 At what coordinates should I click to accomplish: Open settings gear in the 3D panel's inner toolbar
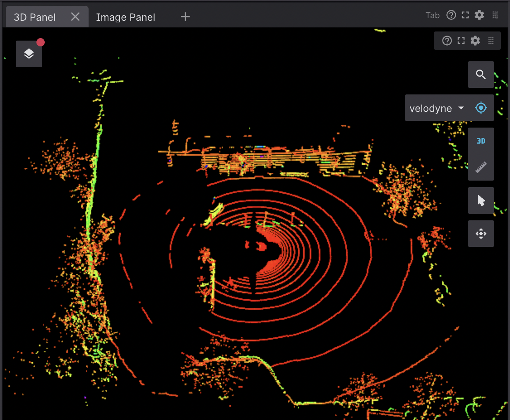[475, 41]
